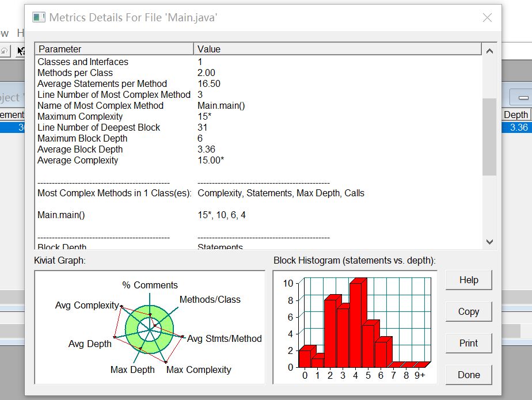Click the Value column header
532x400 pixels.
pyautogui.click(x=230, y=49)
